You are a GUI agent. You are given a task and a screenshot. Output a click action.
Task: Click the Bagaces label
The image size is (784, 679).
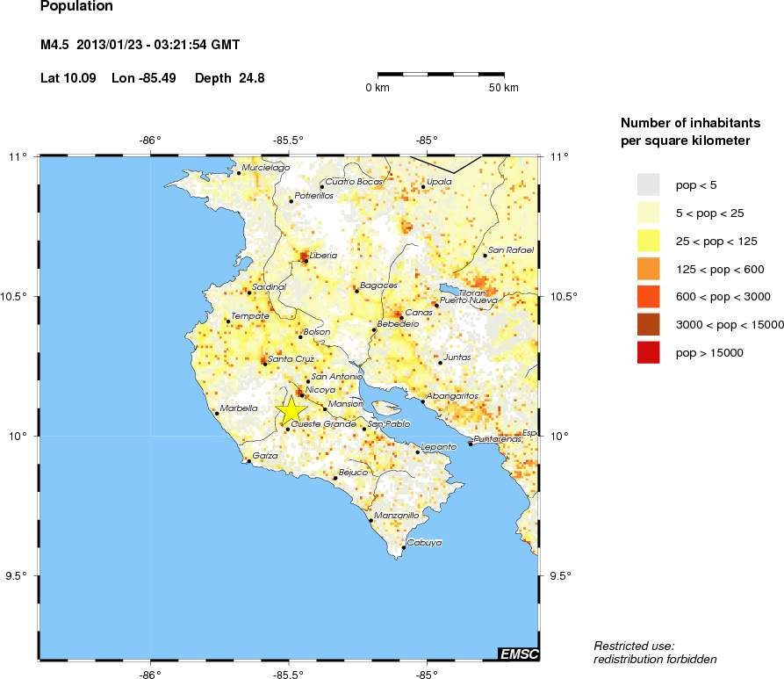[x=378, y=285]
